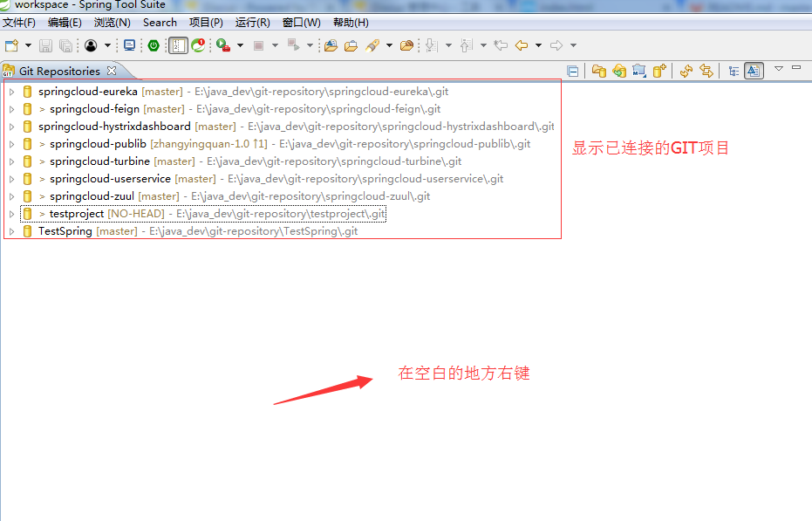Open the 运行(R) menu

(x=253, y=23)
